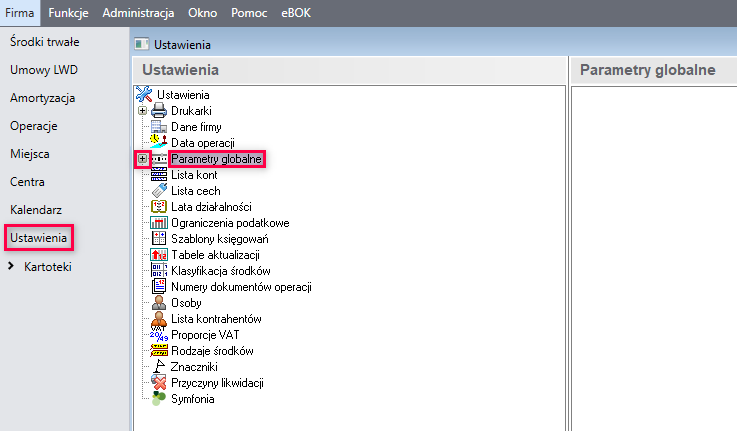Select Lista kont tree item

(194, 175)
